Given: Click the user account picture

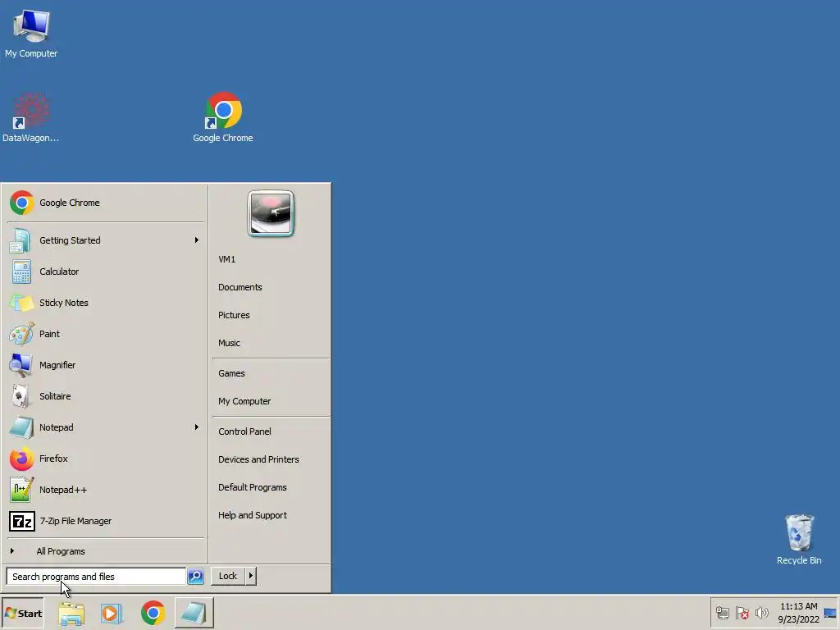Looking at the screenshot, I should (271, 213).
